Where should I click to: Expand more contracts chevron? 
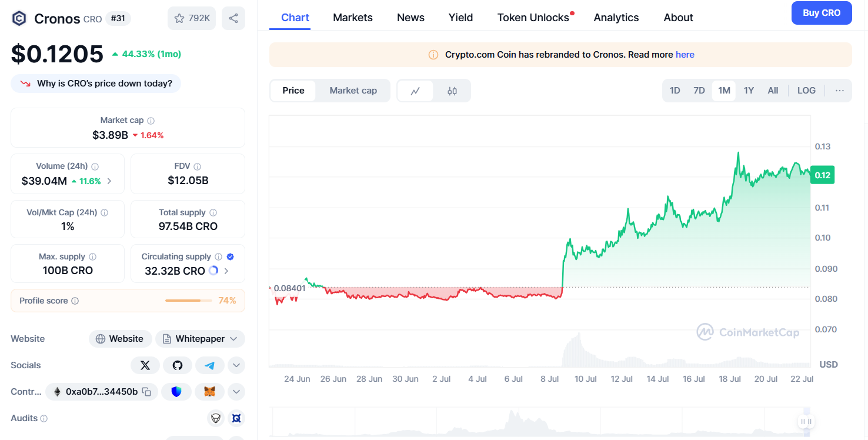click(236, 392)
